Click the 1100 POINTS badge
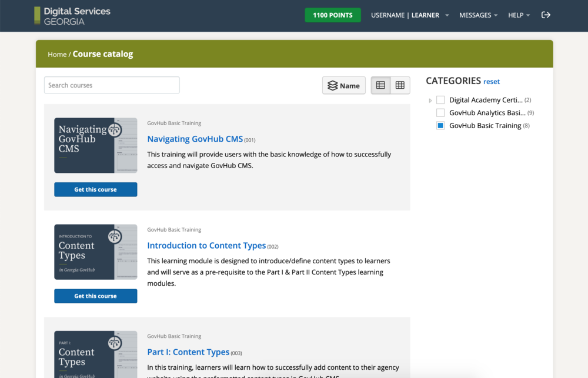The image size is (588, 378). (x=333, y=15)
